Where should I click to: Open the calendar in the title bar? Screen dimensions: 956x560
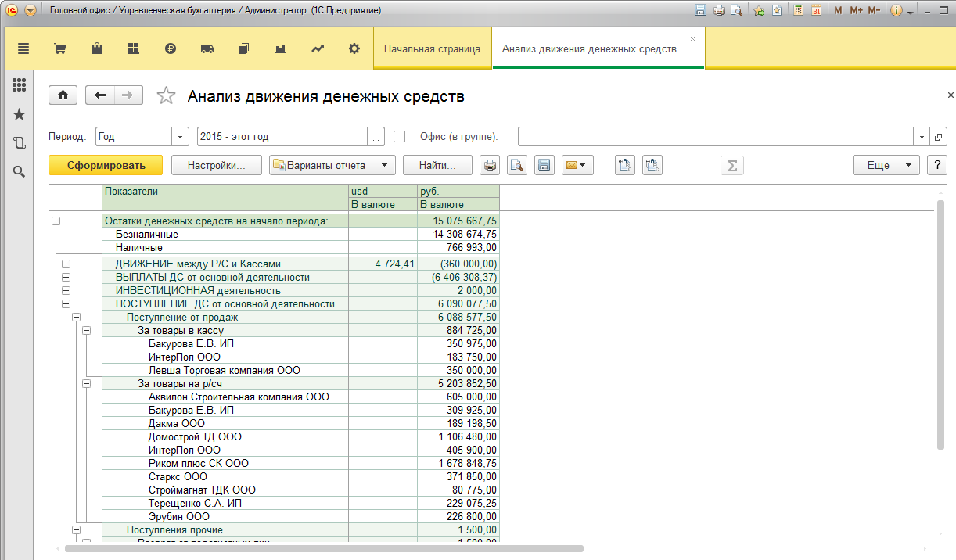pos(816,11)
